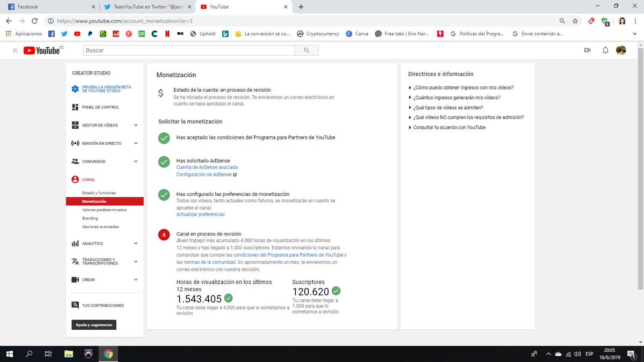Open File Explorer from the taskbar
644x362 pixels.
pyautogui.click(x=68, y=354)
